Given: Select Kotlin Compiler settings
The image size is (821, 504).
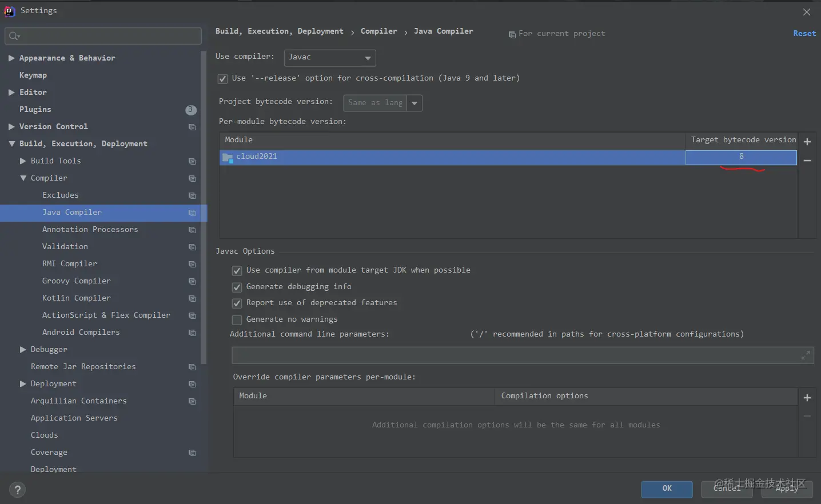Looking at the screenshot, I should coord(77,298).
